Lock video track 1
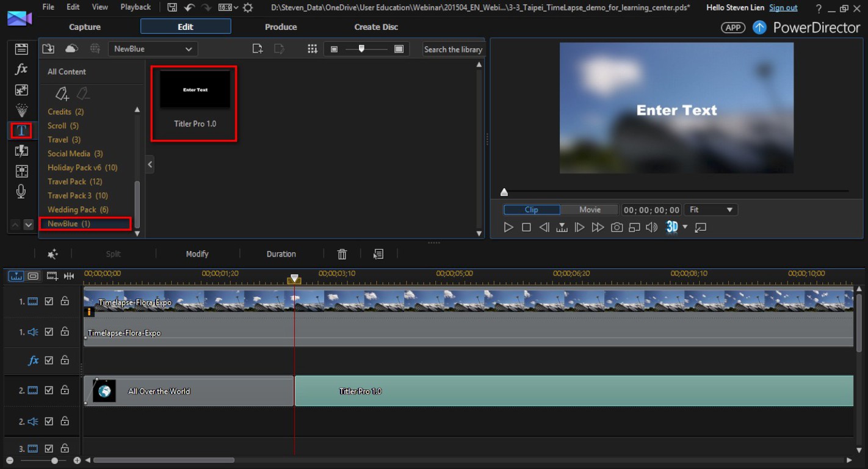The width and height of the screenshot is (868, 469). (64, 301)
